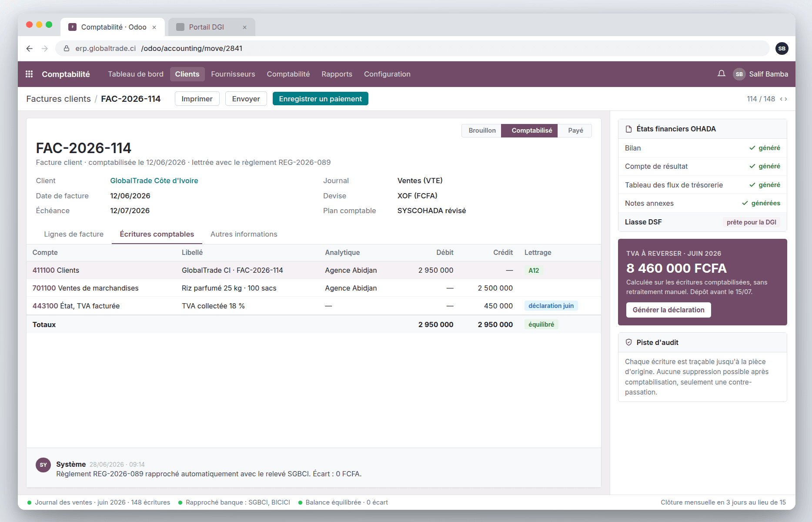Viewport: 812px width, 522px height.
Task: Click checkmark in the Notes annexes row
Action: click(745, 203)
